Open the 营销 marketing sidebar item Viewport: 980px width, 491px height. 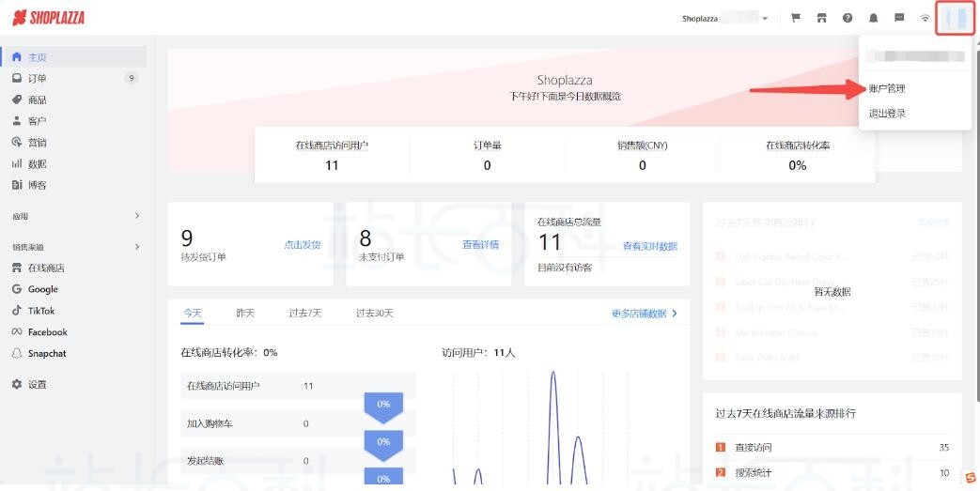click(73, 143)
